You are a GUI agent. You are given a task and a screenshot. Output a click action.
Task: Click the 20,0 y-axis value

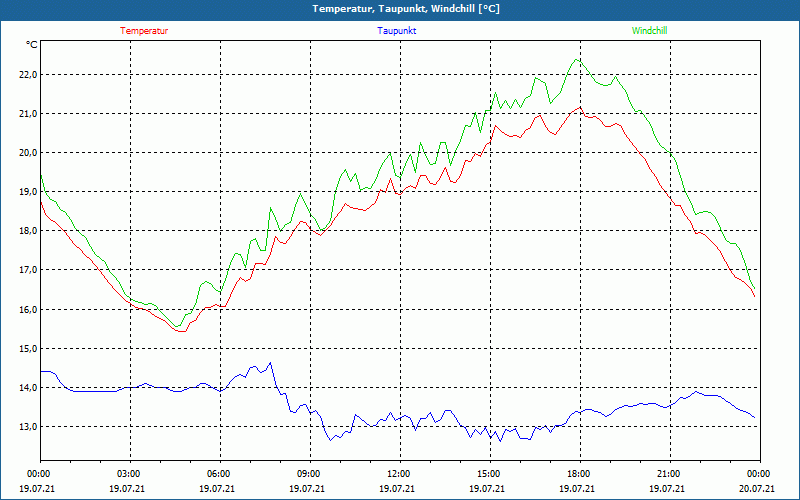pyautogui.click(x=29, y=153)
